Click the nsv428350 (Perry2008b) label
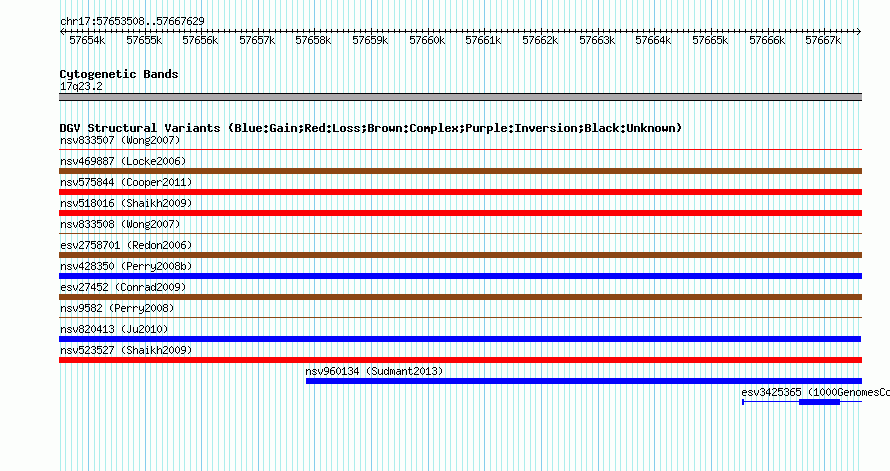 click(126, 266)
